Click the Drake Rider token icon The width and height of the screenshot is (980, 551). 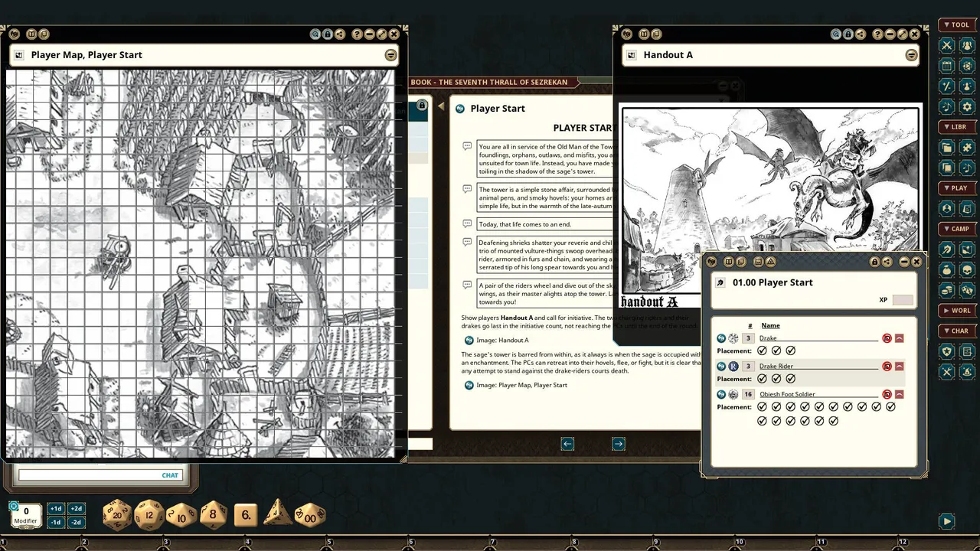click(x=733, y=367)
